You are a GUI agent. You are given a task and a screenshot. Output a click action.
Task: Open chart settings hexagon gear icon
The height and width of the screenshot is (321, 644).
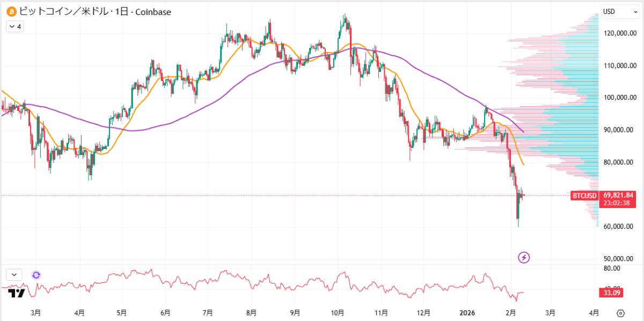[x=621, y=313]
